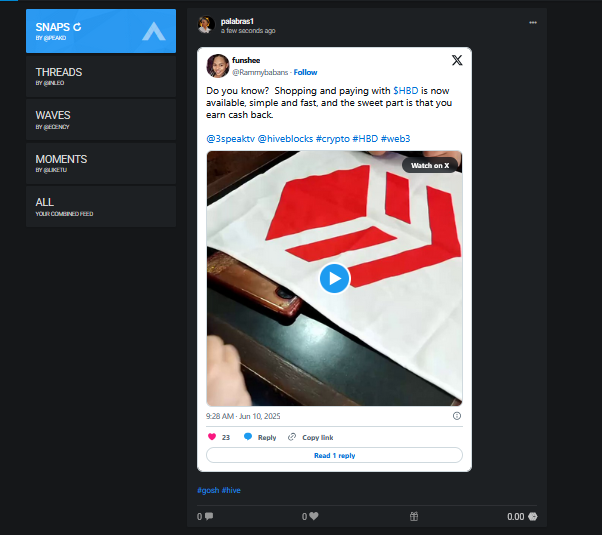Open the $HBD cashtag link
Screen dimensions: 602x535
click(x=406, y=91)
